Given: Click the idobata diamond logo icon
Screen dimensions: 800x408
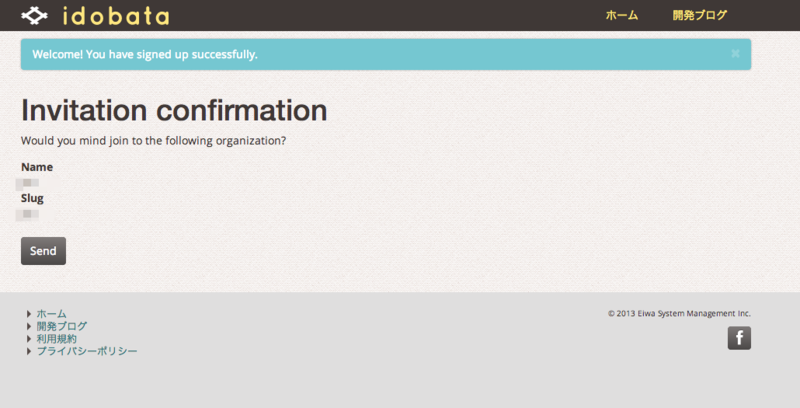Looking at the screenshot, I should pos(34,15).
